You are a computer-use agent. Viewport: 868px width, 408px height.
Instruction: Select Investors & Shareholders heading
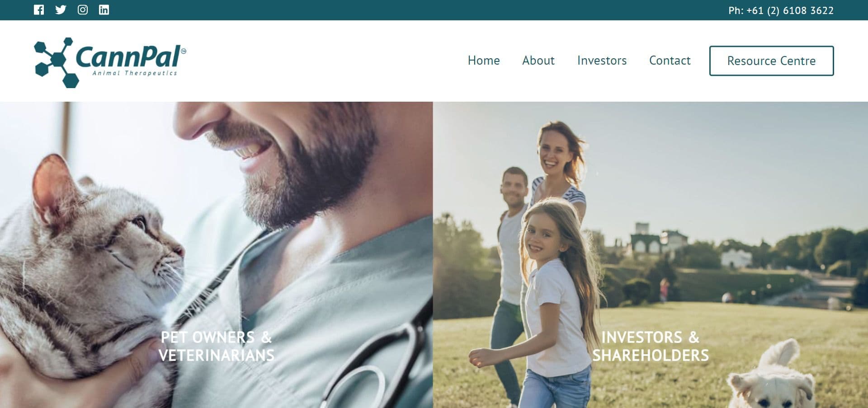coord(651,346)
